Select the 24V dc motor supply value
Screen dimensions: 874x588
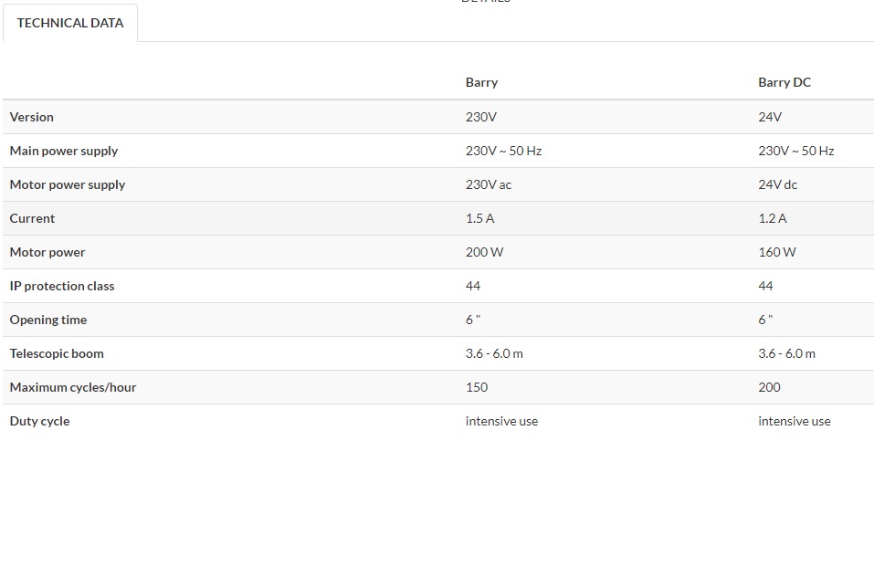777,184
